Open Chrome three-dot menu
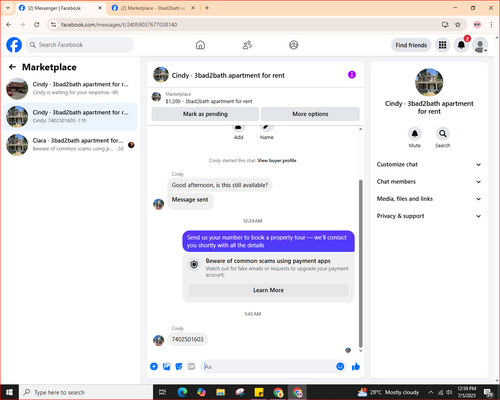Viewport: 500px width, 400px height. click(491, 25)
